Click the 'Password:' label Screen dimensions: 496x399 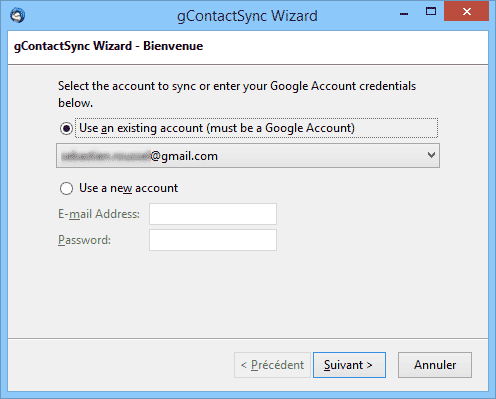[84, 240]
